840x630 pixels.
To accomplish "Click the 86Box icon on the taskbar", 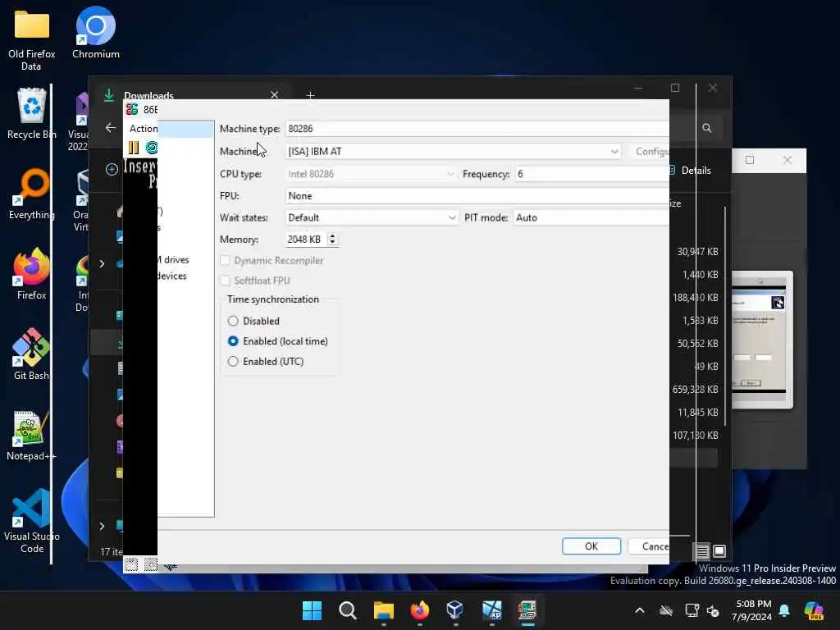I will [x=527, y=610].
